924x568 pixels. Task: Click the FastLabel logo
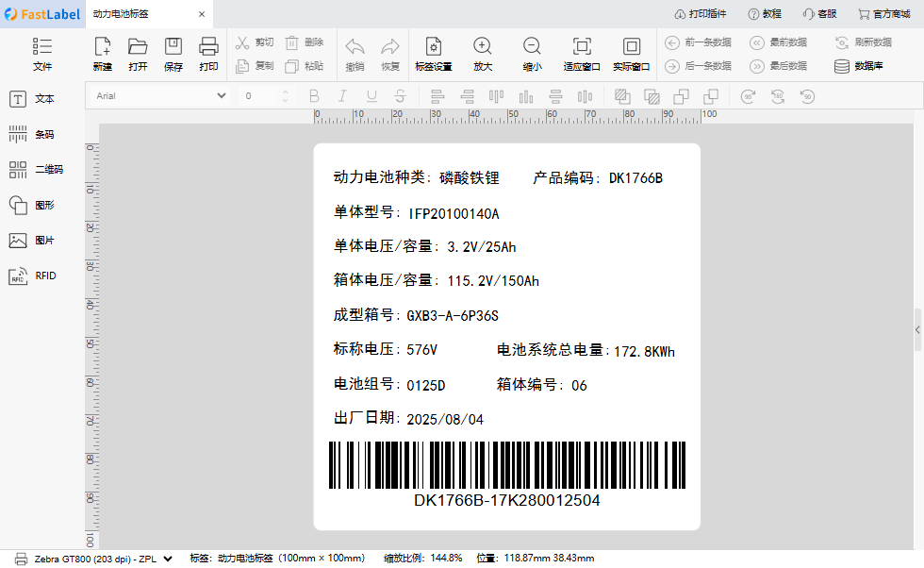[x=41, y=14]
